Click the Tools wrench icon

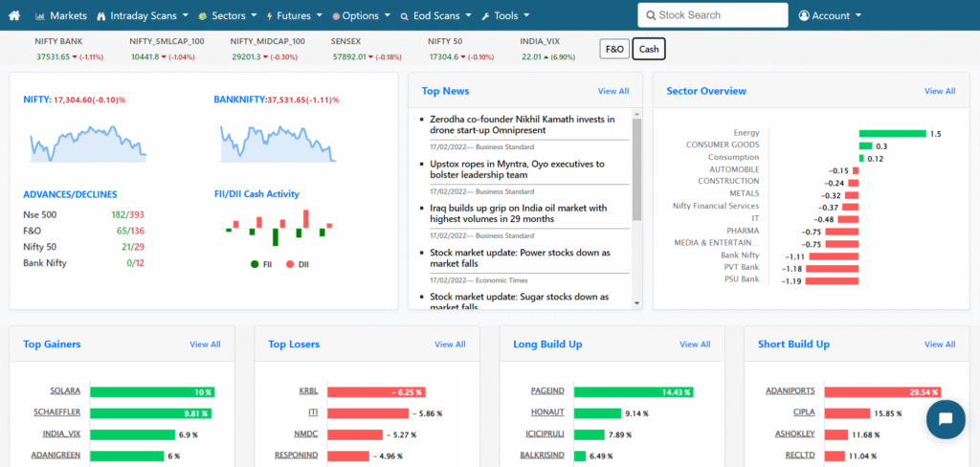(486, 16)
